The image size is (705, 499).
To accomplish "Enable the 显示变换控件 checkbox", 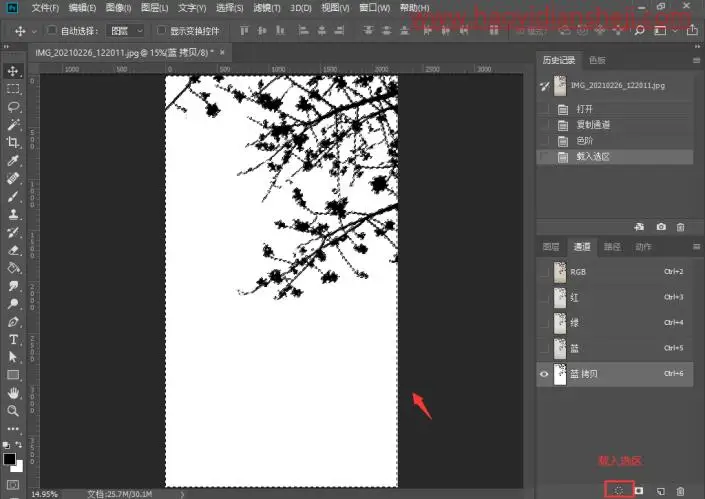I will [161, 30].
